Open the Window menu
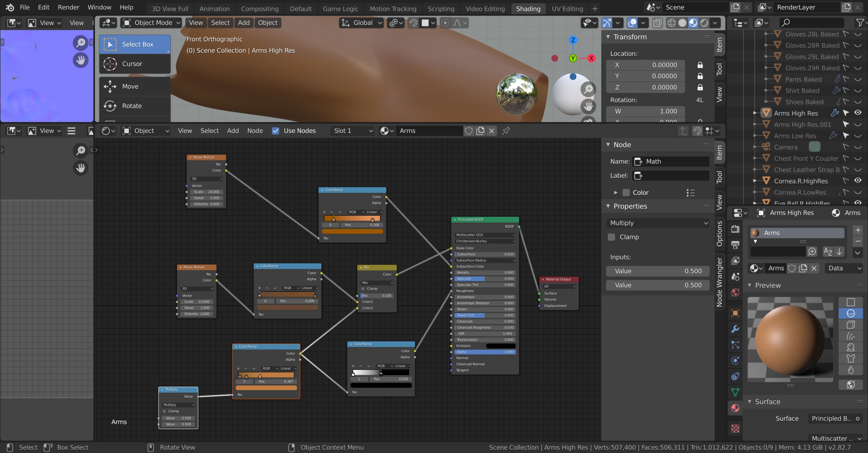 tap(99, 7)
